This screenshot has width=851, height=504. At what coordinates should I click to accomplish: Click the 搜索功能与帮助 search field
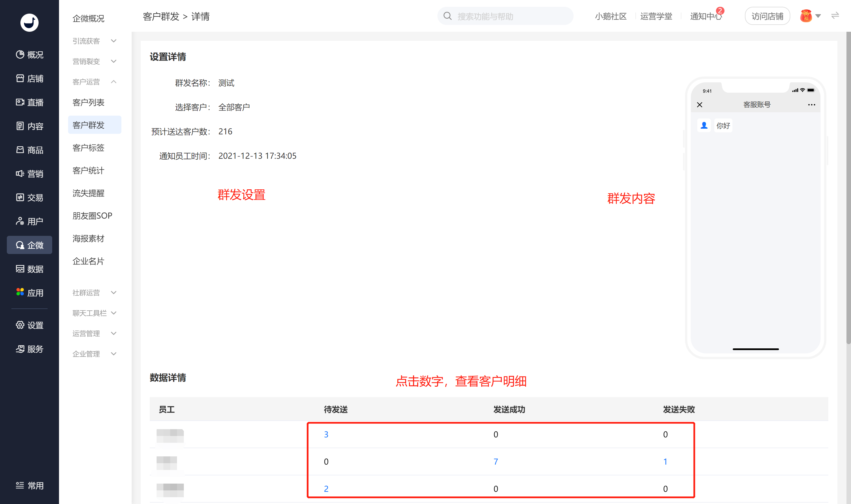click(505, 16)
